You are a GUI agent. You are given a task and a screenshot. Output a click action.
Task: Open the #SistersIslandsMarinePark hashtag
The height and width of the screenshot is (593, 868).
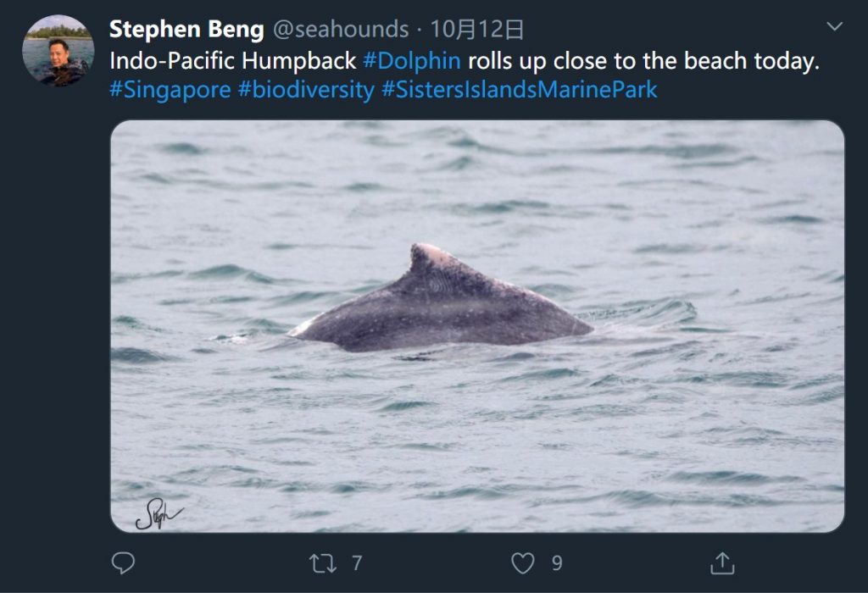[520, 90]
